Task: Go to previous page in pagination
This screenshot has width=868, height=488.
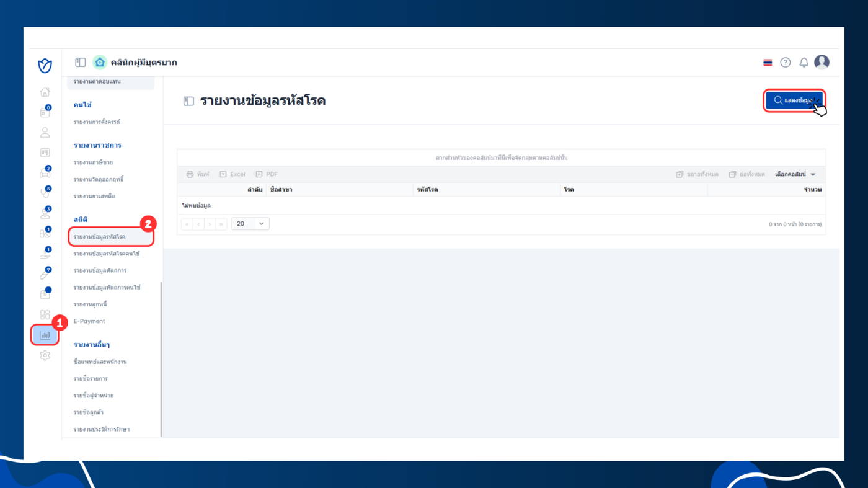Action: click(x=198, y=224)
